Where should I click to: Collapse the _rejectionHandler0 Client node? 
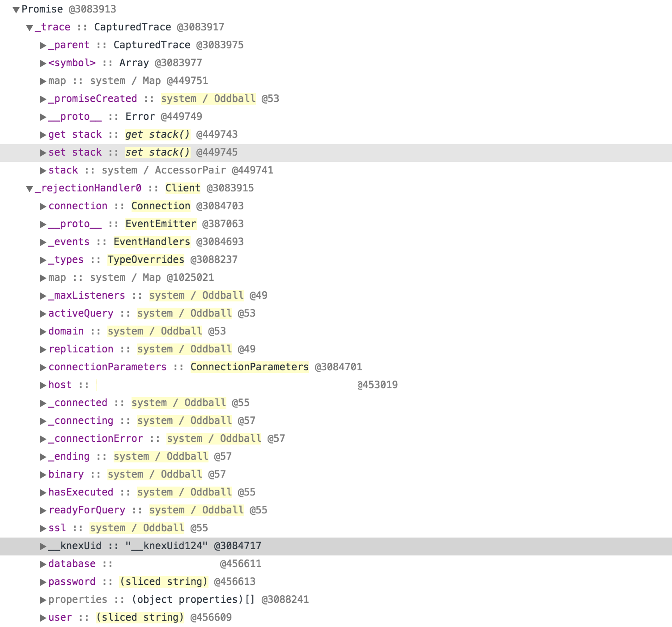click(29, 188)
